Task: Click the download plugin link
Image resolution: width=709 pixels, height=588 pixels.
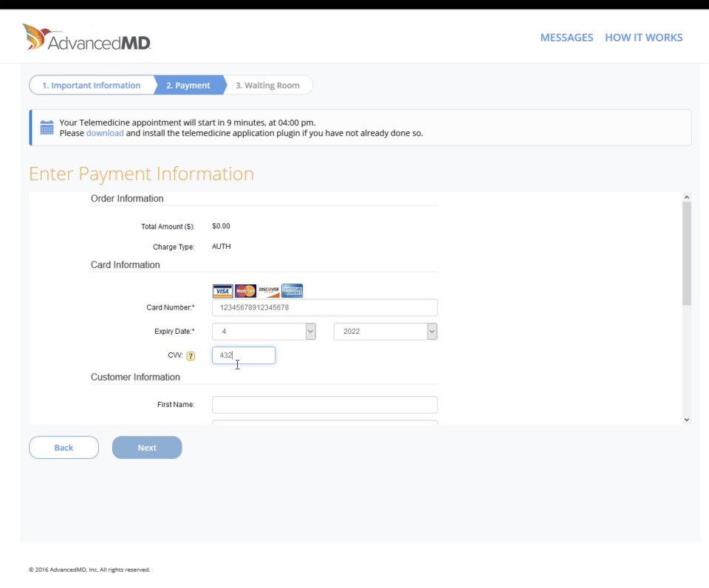Action: (103, 133)
